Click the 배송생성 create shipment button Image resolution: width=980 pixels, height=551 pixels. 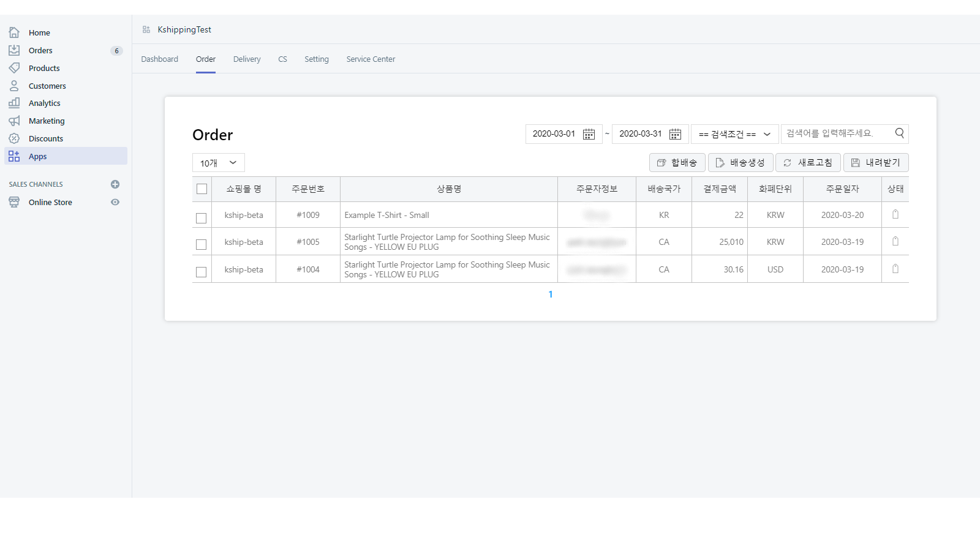pyautogui.click(x=741, y=162)
